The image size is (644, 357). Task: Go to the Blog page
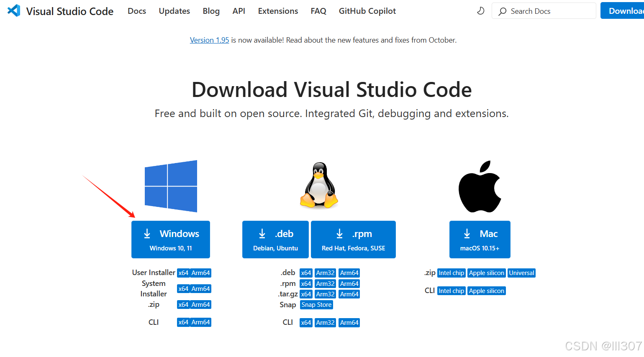[x=211, y=11]
